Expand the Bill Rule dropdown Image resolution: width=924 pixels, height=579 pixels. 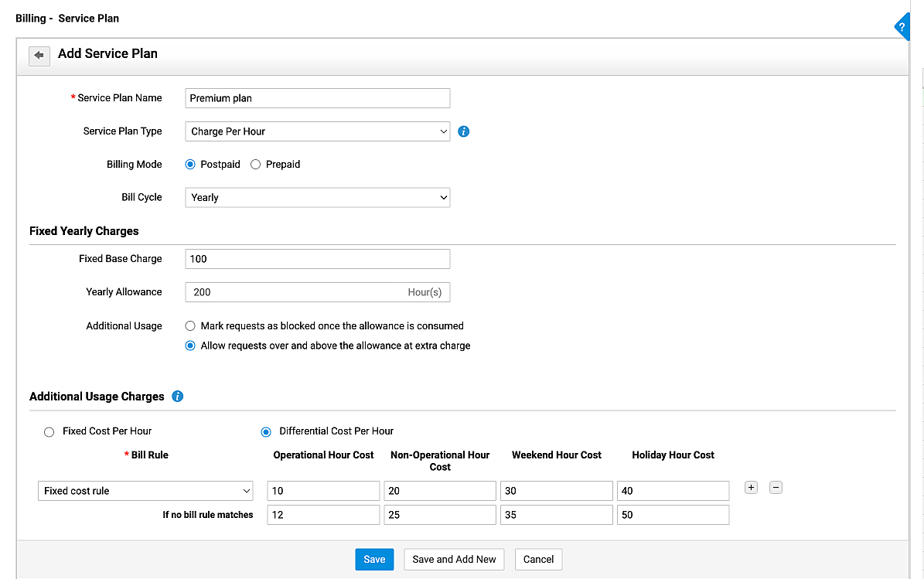pyautogui.click(x=145, y=491)
